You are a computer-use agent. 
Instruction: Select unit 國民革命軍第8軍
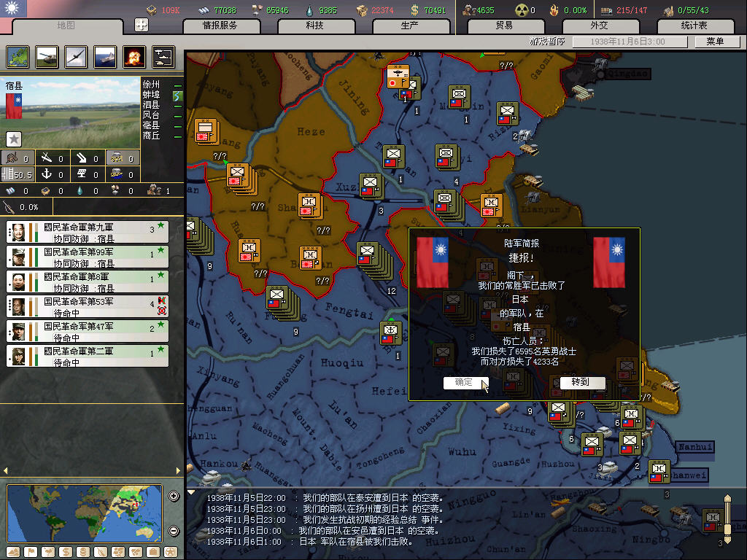coord(88,282)
